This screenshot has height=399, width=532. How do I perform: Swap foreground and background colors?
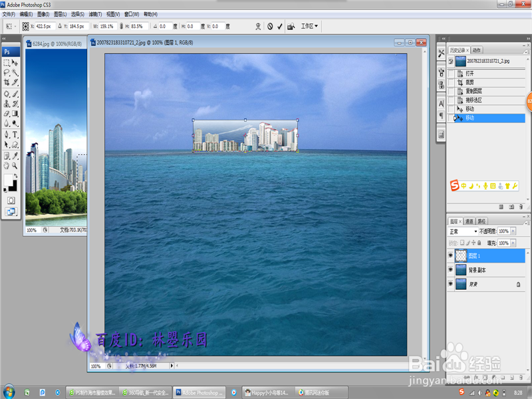pos(15,176)
